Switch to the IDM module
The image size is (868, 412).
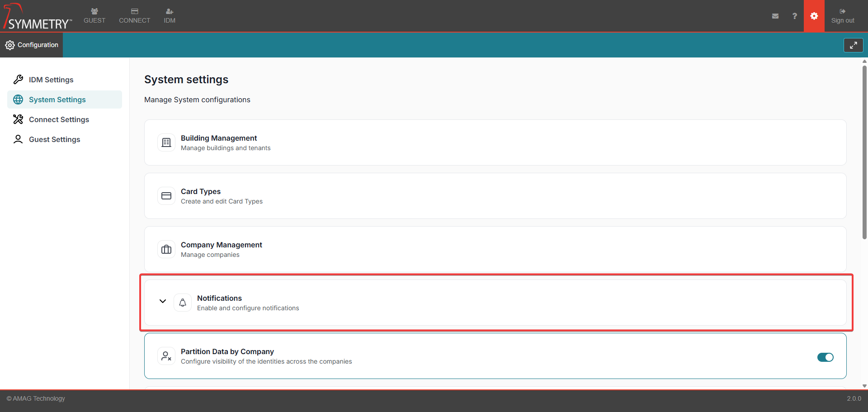click(x=170, y=16)
